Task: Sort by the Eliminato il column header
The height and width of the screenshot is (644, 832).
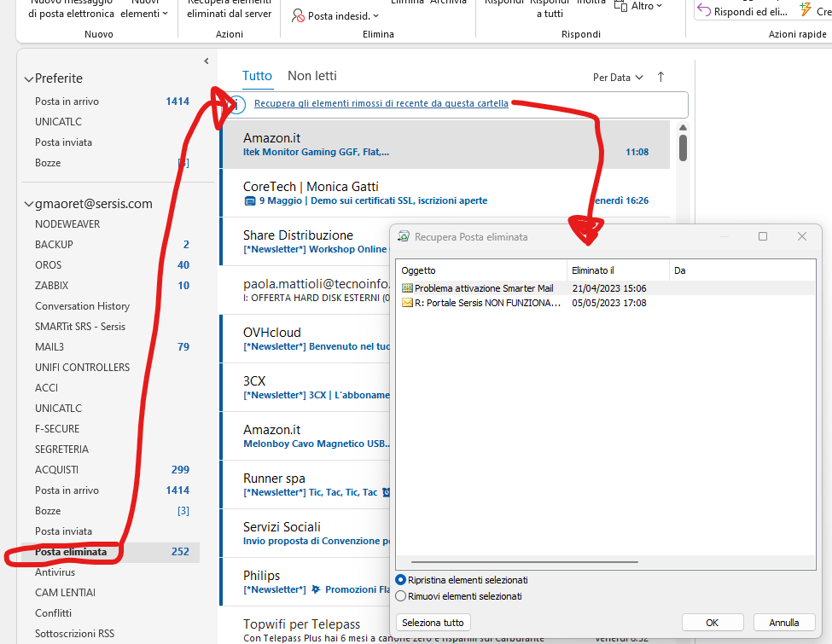Action: (x=618, y=270)
